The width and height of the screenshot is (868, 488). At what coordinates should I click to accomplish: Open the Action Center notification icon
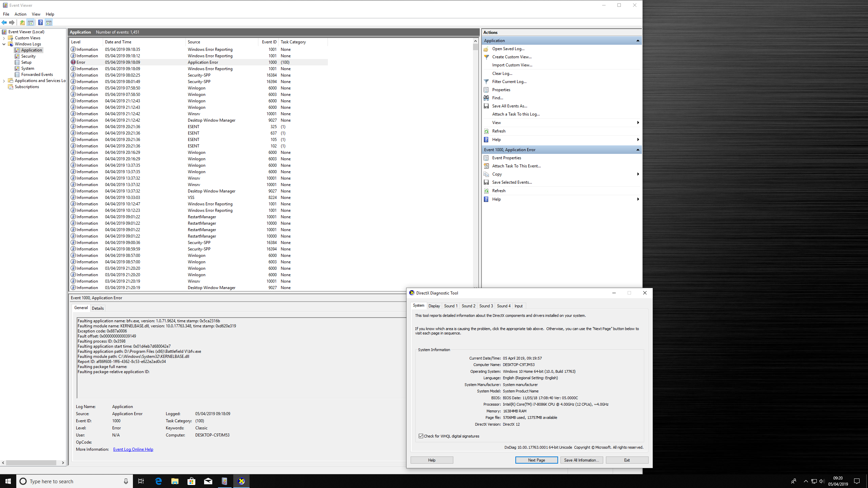(857, 481)
